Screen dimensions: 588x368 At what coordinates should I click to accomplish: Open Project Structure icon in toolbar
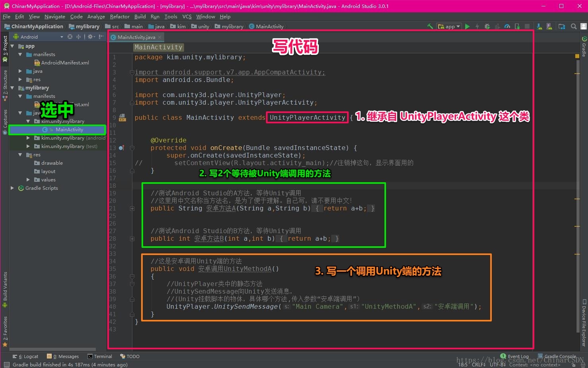(x=562, y=26)
